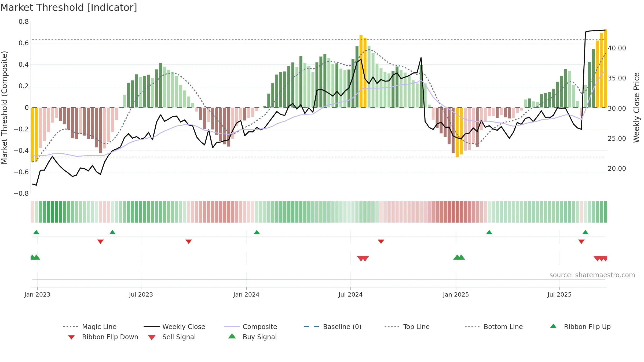Toggle the Bottom Line legend entry
644x362 pixels.
(494, 327)
